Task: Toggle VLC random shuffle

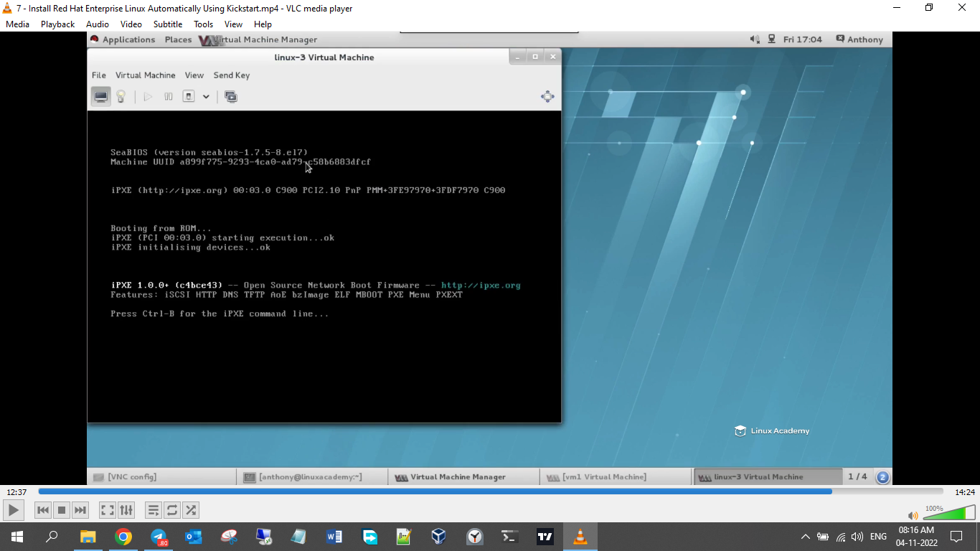Action: pos(191,510)
